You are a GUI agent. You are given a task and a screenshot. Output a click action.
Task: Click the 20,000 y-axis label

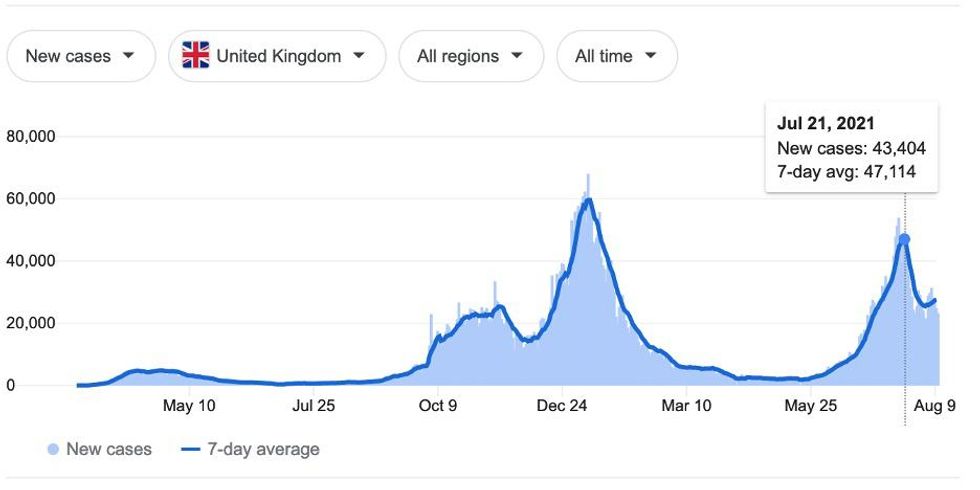point(32,323)
